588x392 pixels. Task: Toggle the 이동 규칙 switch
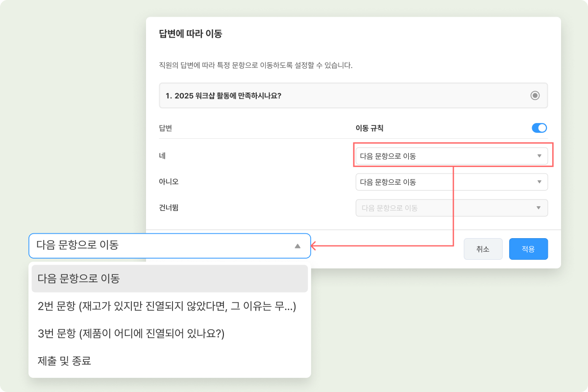[x=539, y=128]
